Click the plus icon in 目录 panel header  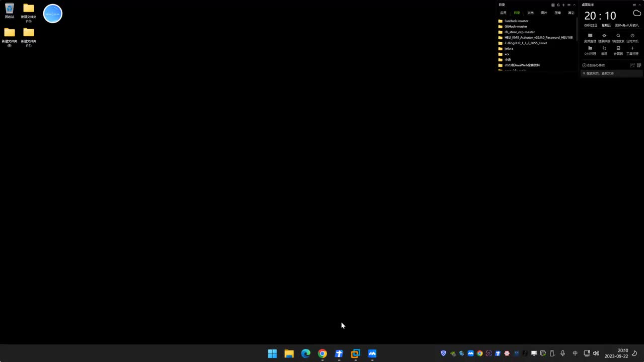[x=563, y=5]
